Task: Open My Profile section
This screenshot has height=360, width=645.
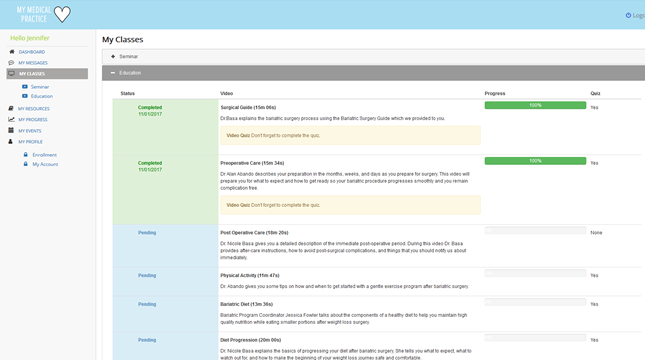Action: click(x=30, y=142)
